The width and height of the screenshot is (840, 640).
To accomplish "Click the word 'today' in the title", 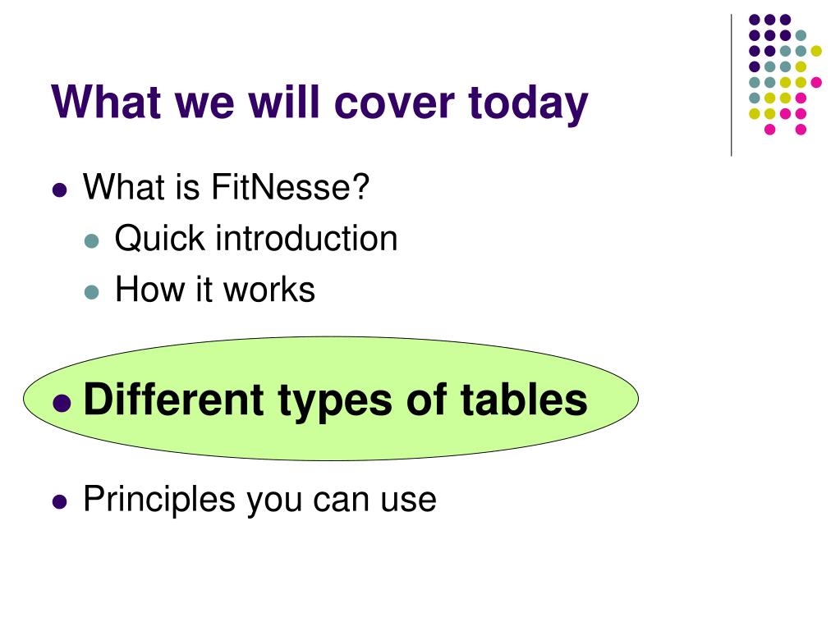I will click(528, 103).
